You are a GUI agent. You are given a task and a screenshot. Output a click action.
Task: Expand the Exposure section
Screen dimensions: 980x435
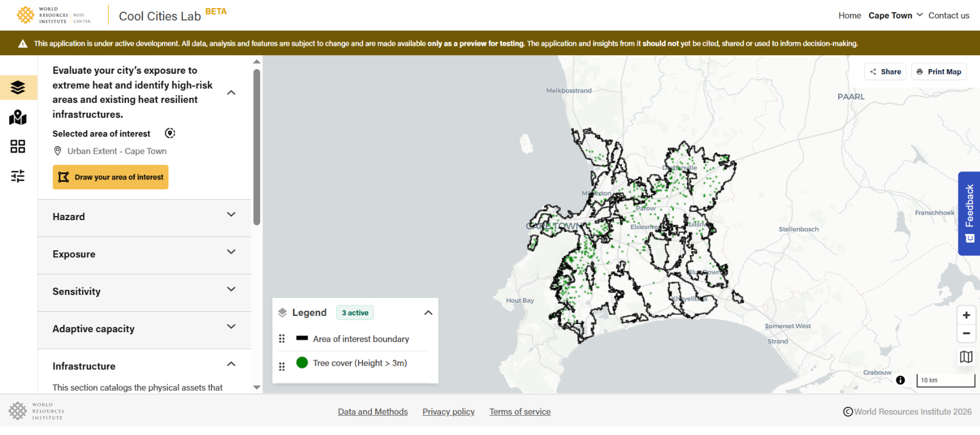pyautogui.click(x=231, y=252)
